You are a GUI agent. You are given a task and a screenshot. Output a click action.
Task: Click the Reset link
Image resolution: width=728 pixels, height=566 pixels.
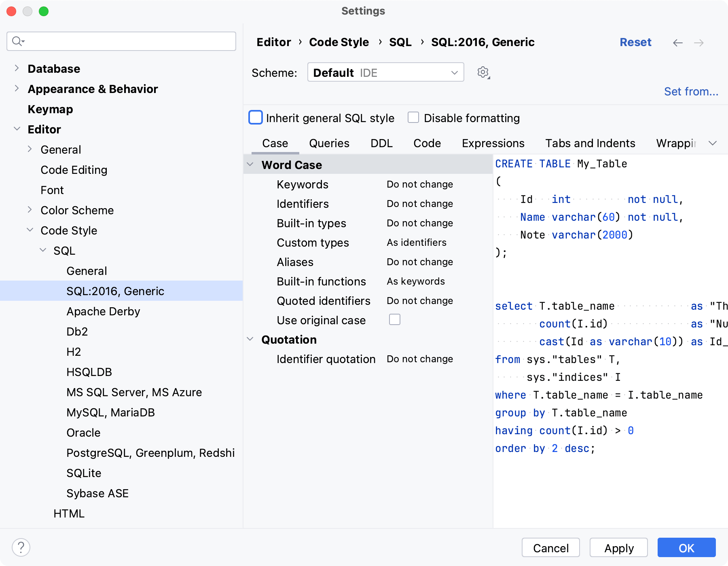coord(635,42)
